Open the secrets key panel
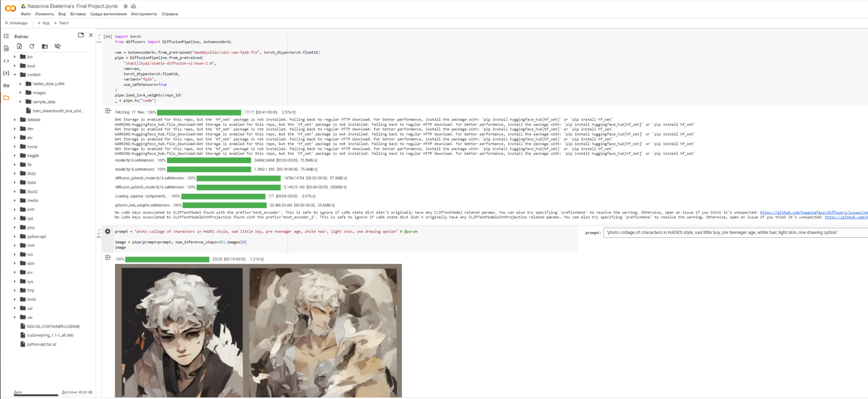 (x=7, y=85)
